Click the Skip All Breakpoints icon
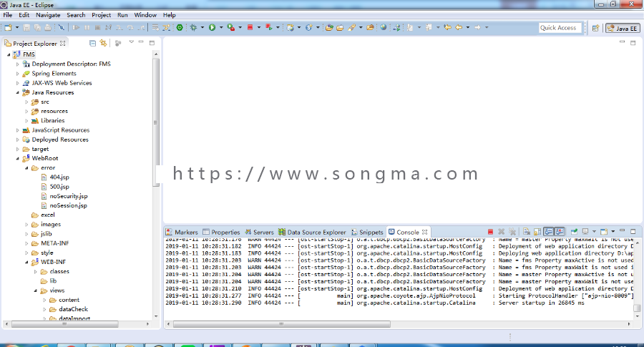This screenshot has width=644, height=347. tap(62, 27)
